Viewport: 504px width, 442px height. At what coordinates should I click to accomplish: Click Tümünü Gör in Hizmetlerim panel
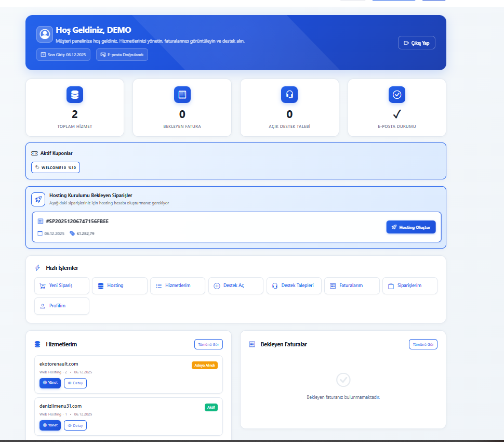point(208,344)
